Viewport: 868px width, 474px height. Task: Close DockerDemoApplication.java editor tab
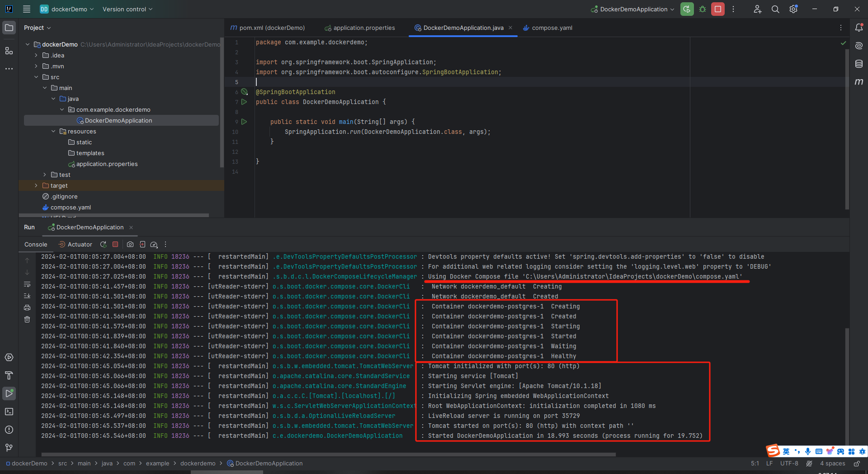tap(510, 28)
